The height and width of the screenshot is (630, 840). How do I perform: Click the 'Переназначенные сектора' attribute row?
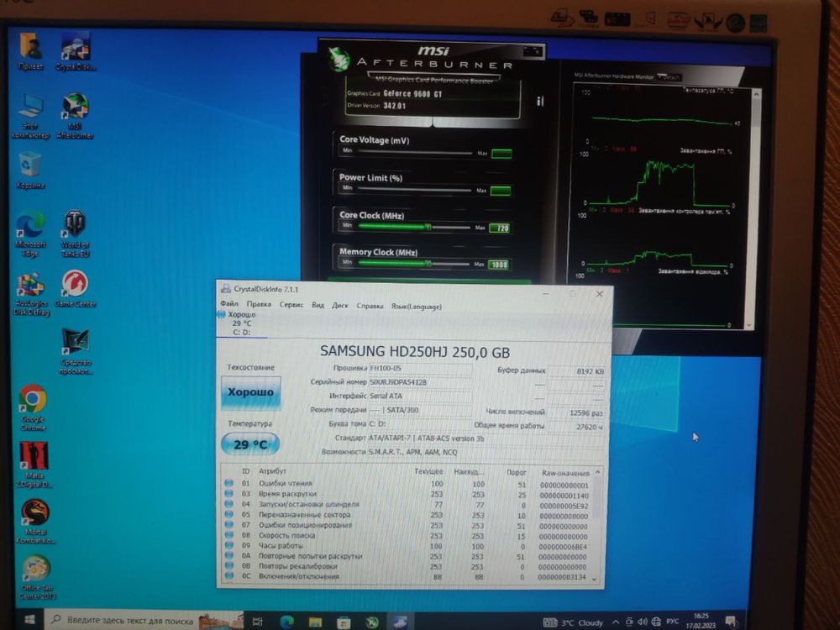click(407, 515)
